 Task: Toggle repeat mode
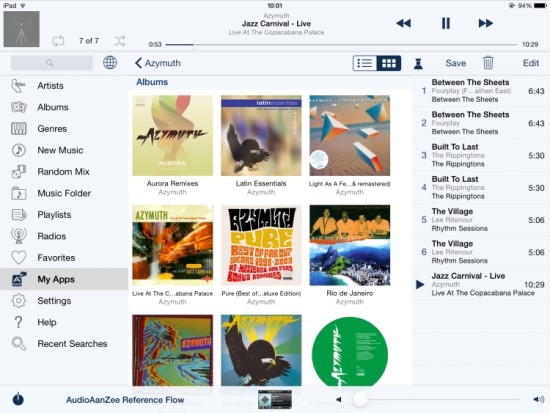click(58, 41)
